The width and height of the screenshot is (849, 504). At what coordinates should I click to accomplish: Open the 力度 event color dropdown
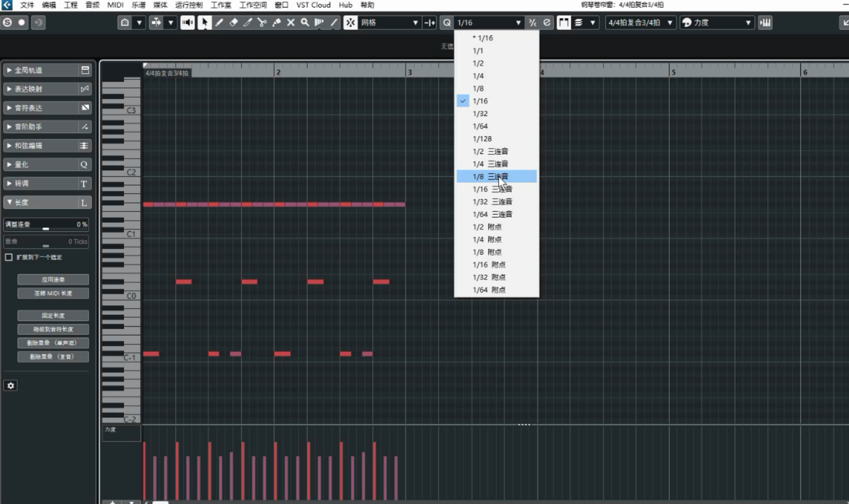[x=717, y=22]
